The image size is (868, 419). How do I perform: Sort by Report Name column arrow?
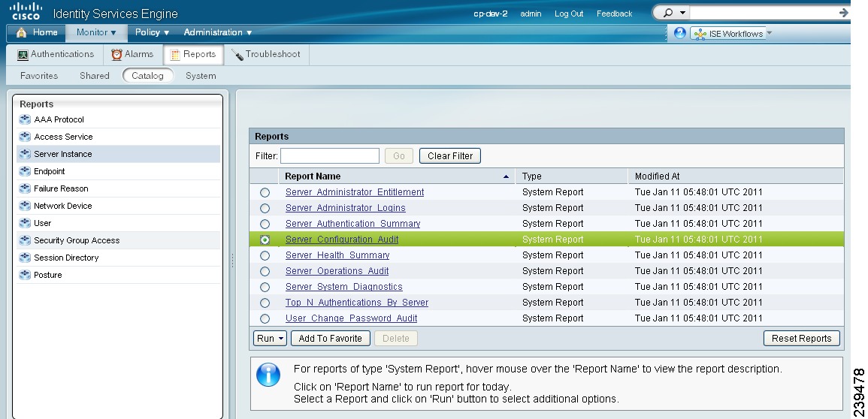(x=506, y=177)
